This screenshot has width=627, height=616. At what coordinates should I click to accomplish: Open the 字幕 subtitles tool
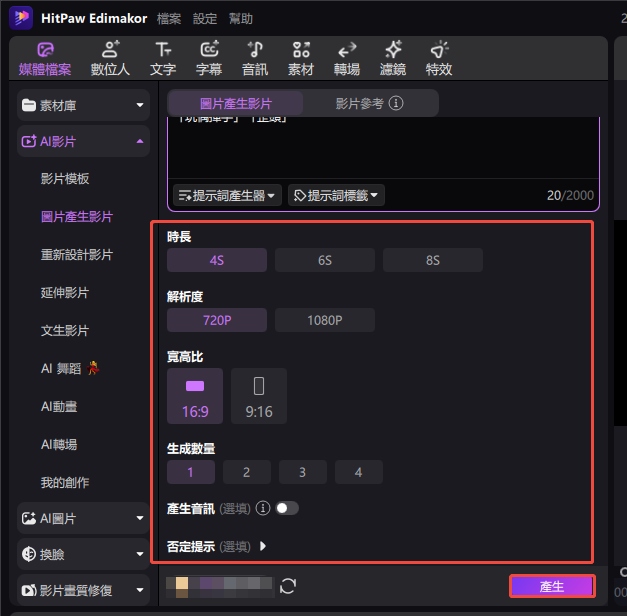209,58
